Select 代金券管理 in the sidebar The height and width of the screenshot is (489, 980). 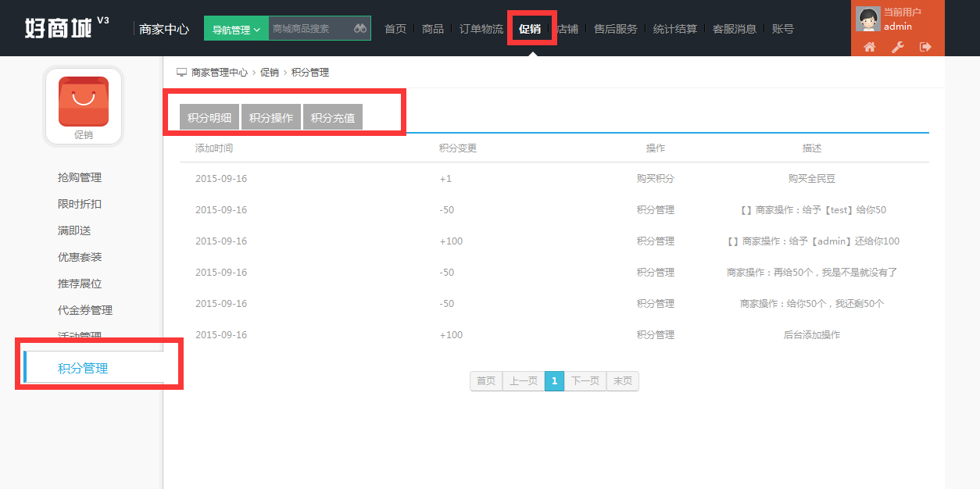point(85,310)
